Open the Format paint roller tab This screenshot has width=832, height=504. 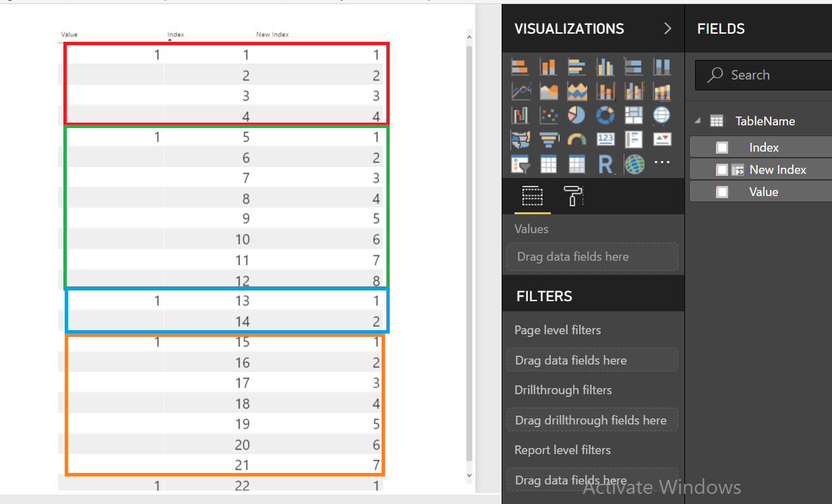click(x=573, y=197)
